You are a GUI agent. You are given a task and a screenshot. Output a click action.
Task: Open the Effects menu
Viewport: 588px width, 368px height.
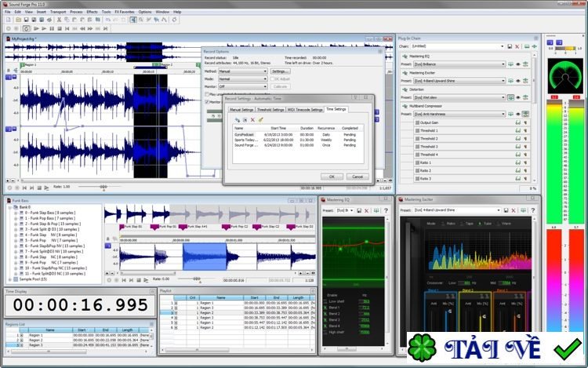[x=93, y=12]
